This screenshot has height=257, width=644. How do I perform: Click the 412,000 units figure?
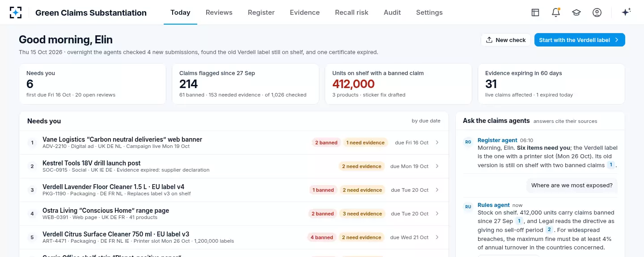353,84
